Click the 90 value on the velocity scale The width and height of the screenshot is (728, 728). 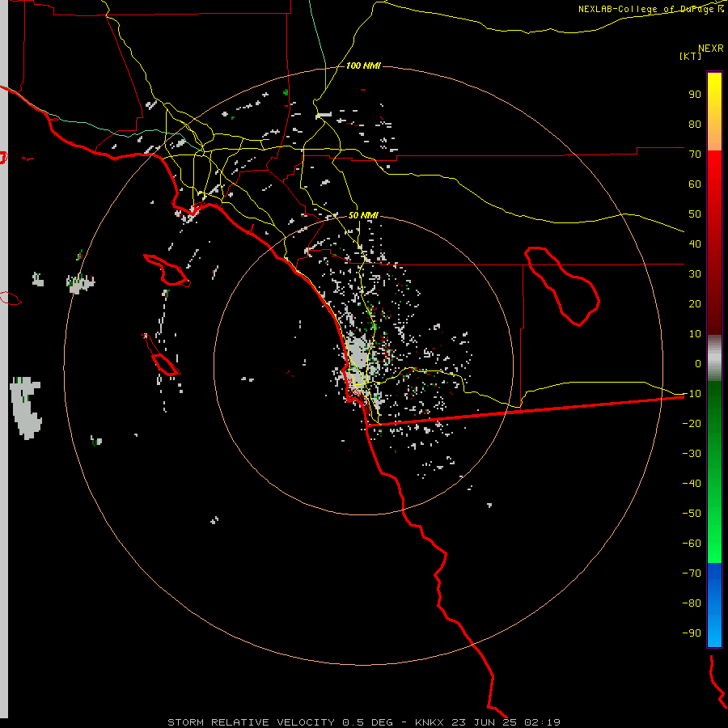click(695, 95)
